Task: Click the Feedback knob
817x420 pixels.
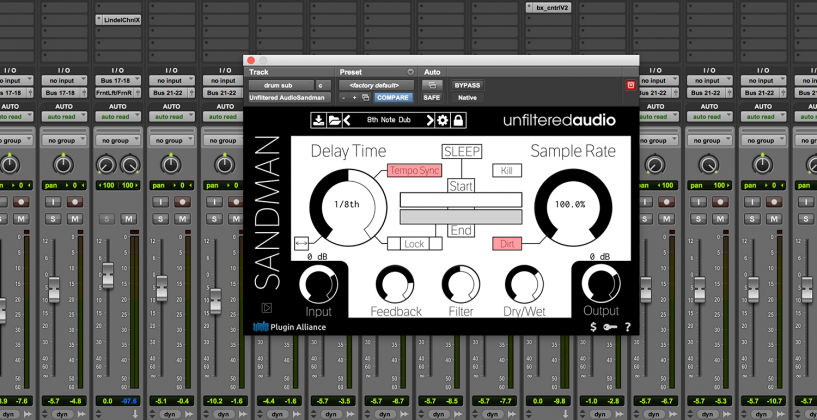Action: [395, 285]
